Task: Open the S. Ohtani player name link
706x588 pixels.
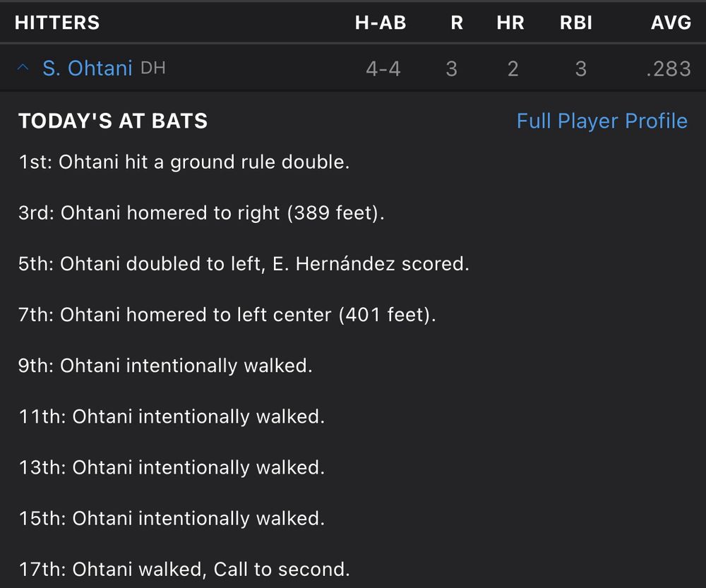Action: (87, 68)
